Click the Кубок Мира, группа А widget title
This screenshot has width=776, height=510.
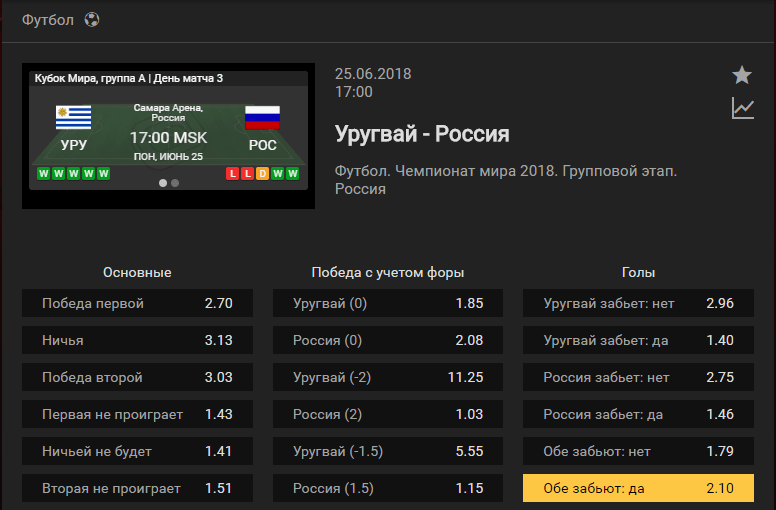tap(129, 78)
